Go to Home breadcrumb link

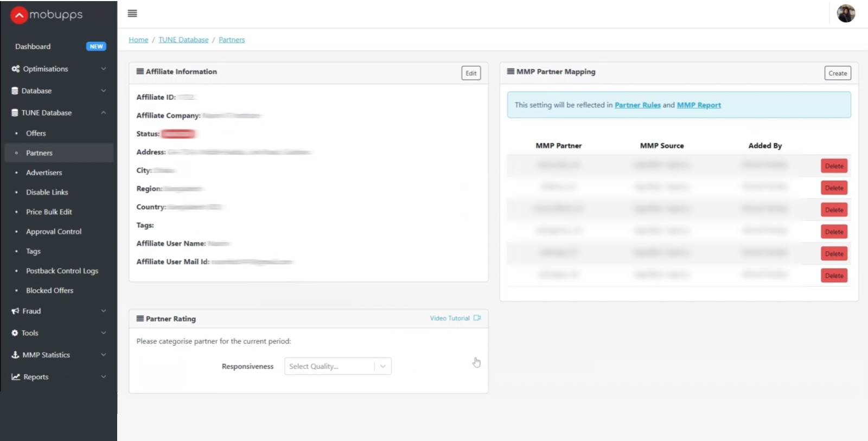coord(138,40)
